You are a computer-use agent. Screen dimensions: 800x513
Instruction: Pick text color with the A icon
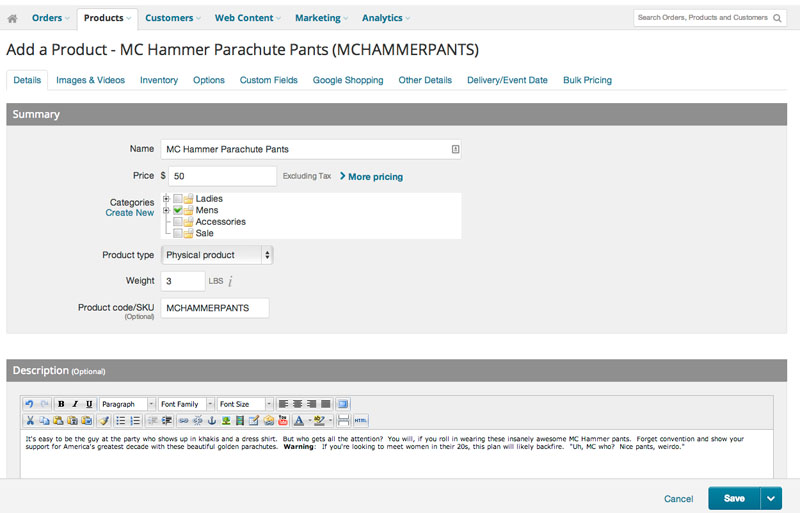point(299,421)
